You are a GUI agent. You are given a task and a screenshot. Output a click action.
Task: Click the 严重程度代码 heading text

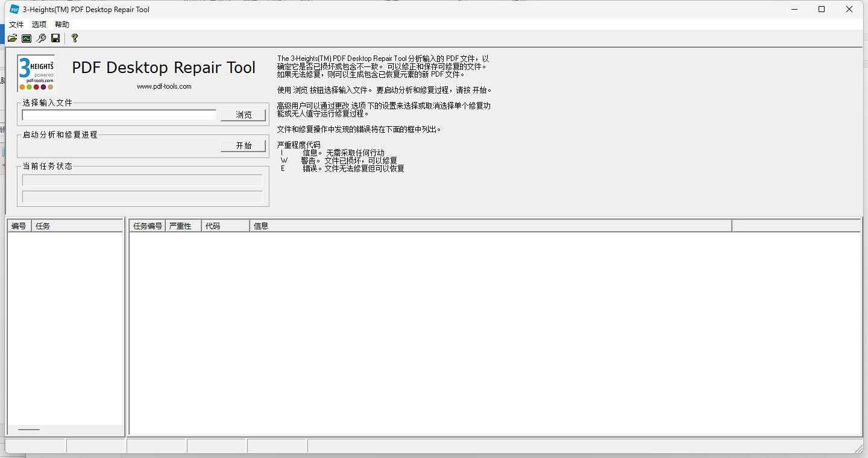pyautogui.click(x=299, y=145)
